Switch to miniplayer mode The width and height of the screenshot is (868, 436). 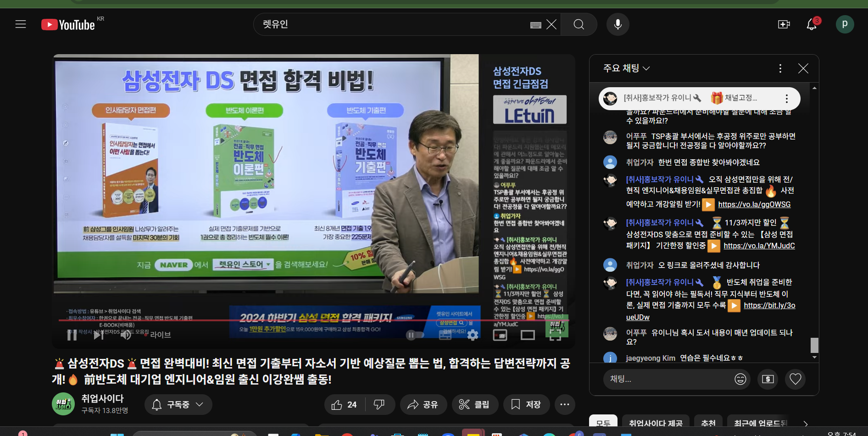point(500,335)
